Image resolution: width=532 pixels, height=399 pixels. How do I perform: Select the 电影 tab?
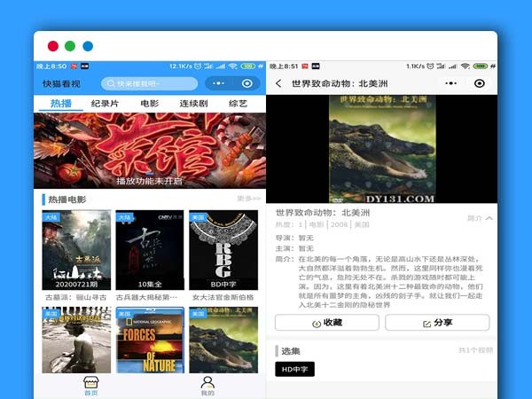pyautogui.click(x=150, y=104)
